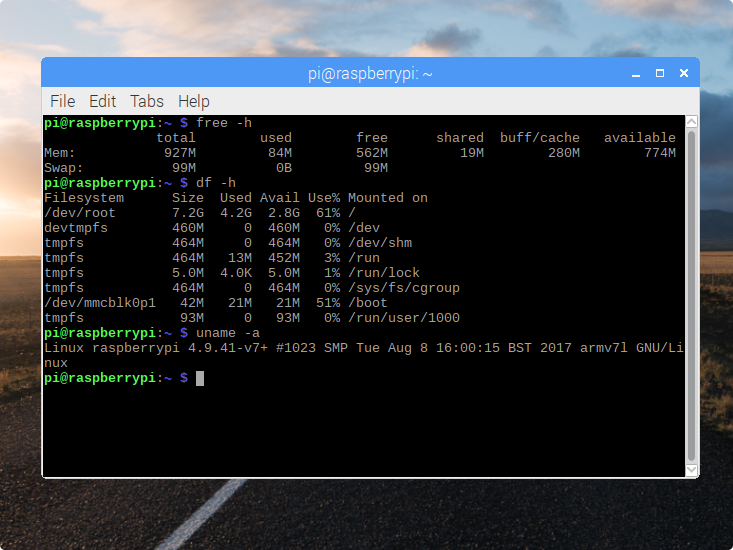Open the Help menu
This screenshot has width=733, height=550.
(193, 101)
